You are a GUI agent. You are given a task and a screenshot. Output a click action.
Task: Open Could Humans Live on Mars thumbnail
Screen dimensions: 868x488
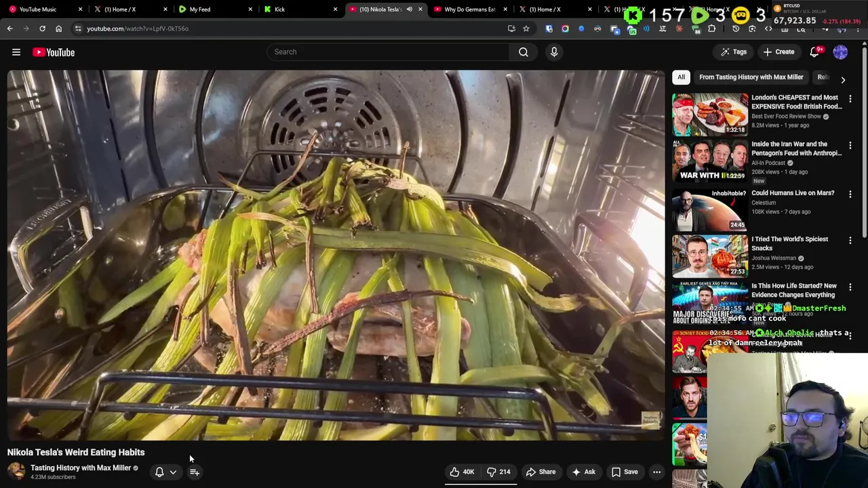point(710,210)
